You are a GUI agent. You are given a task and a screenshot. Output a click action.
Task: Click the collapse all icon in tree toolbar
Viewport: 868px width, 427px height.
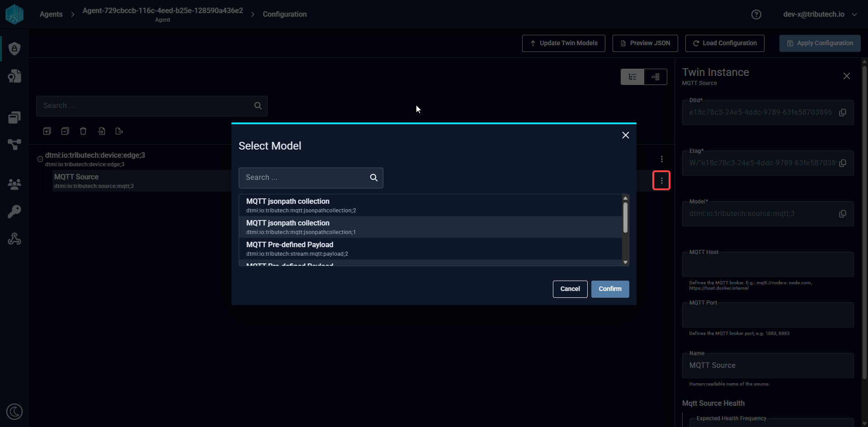(x=65, y=131)
